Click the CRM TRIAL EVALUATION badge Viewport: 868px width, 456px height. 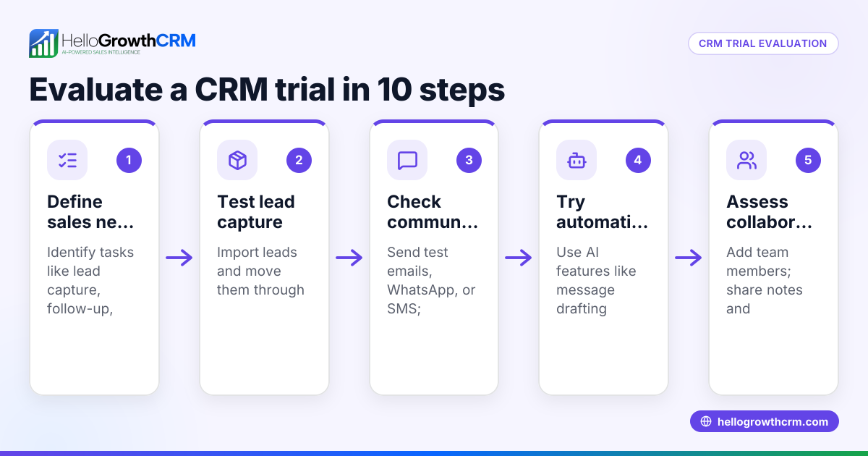tap(763, 43)
